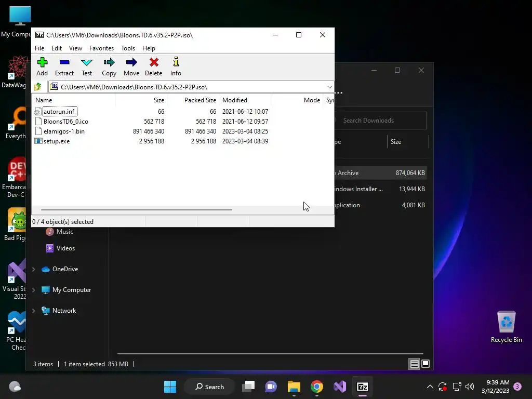
Task: Click the sync update icon in system tray
Action: pos(443,387)
